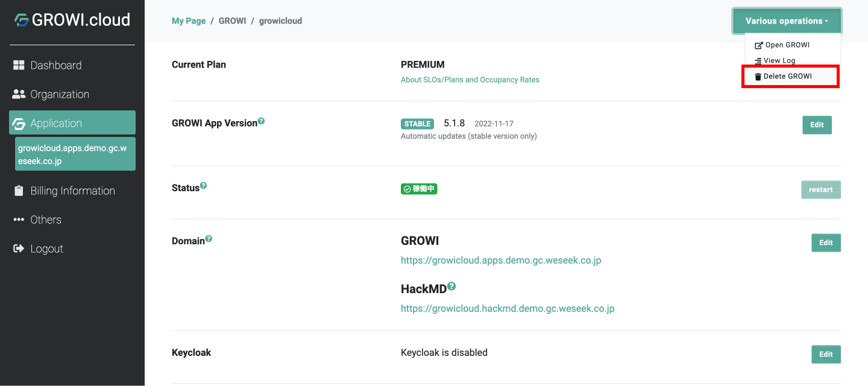Screen dimensions: 868x386
Task: Select Application in the sidebar
Action: click(x=72, y=123)
